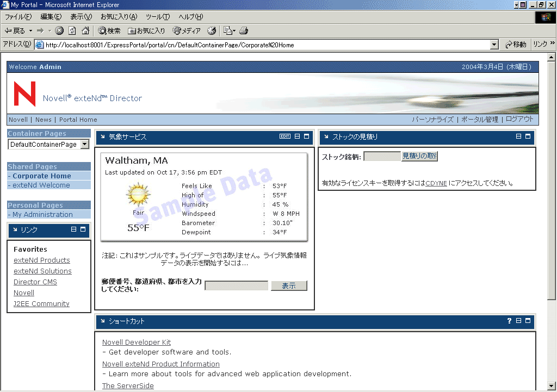Open the News navigation link

pos(44,120)
